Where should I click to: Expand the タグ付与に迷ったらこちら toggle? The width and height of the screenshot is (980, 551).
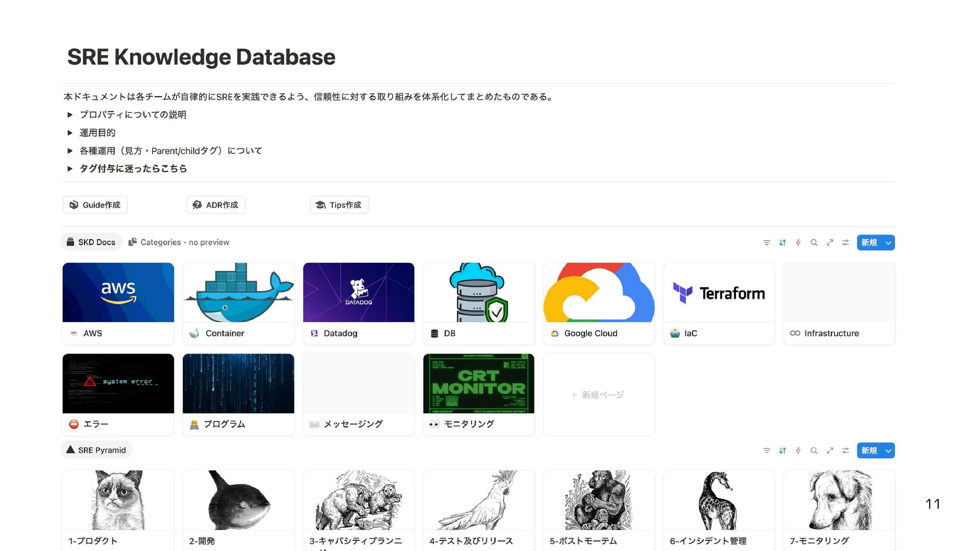(70, 168)
